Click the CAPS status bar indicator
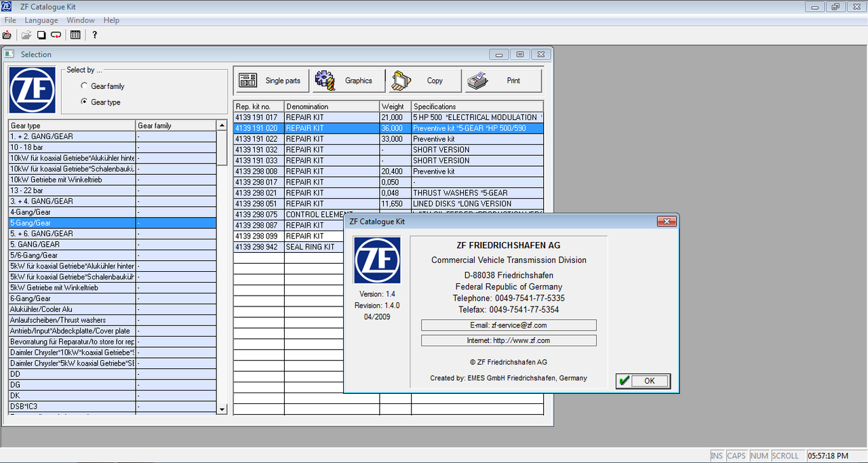This screenshot has width=868, height=463. [736, 456]
